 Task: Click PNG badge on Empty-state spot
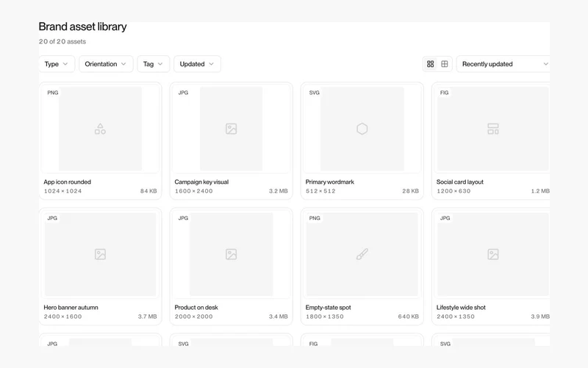coord(315,218)
